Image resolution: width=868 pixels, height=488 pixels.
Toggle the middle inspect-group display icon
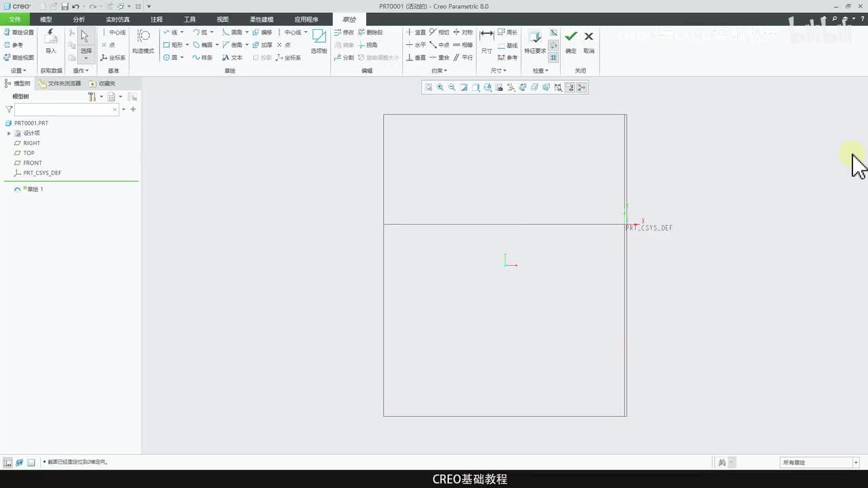pyautogui.click(x=553, y=45)
